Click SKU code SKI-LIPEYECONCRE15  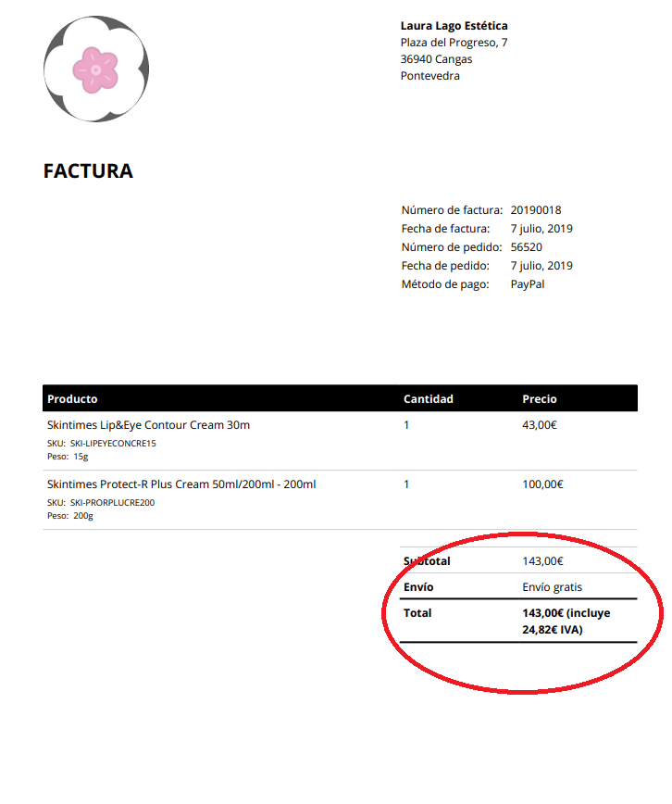click(113, 444)
